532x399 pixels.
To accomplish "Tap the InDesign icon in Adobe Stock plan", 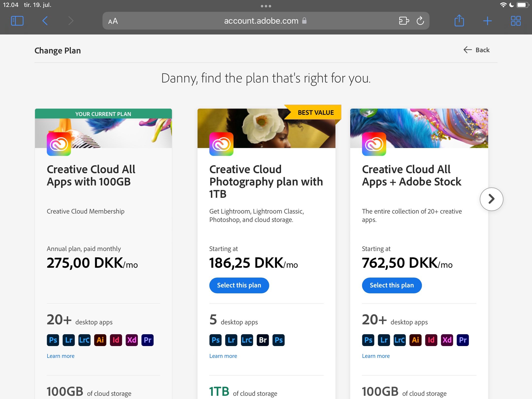I will pos(431,340).
